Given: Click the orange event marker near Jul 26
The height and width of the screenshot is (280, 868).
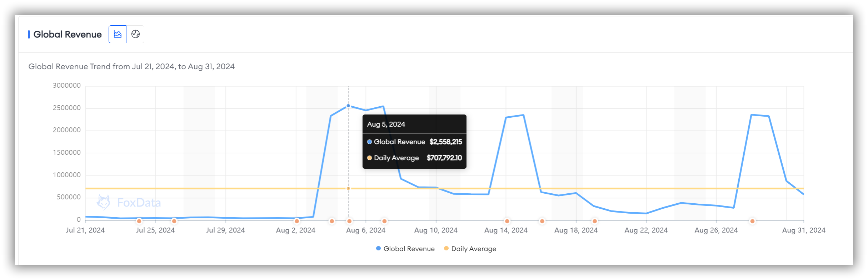Looking at the screenshot, I should click(x=174, y=221).
